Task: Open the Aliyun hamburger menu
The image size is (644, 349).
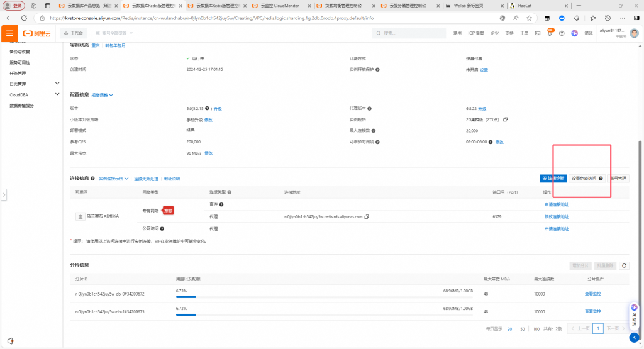Action: (x=9, y=33)
